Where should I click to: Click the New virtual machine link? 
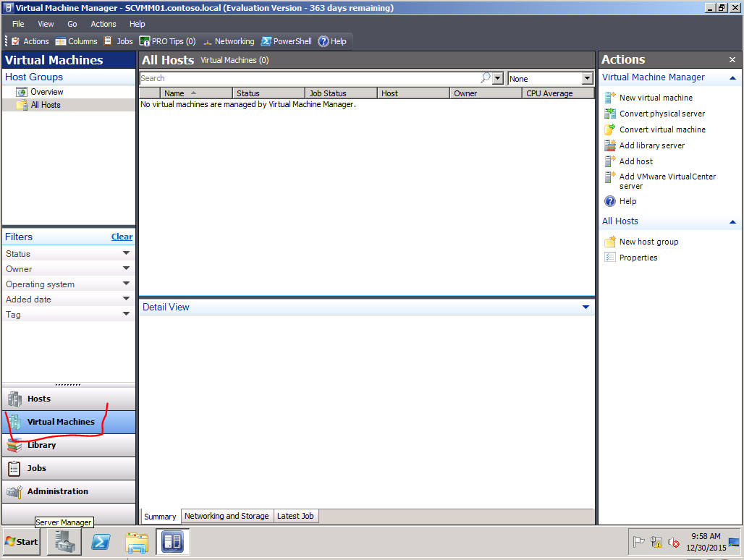656,98
